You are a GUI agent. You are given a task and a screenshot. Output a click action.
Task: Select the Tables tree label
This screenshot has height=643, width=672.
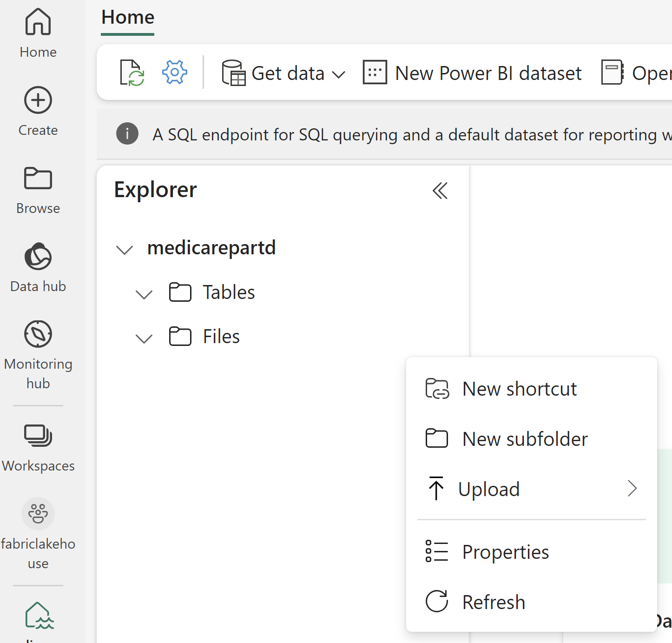[229, 292]
